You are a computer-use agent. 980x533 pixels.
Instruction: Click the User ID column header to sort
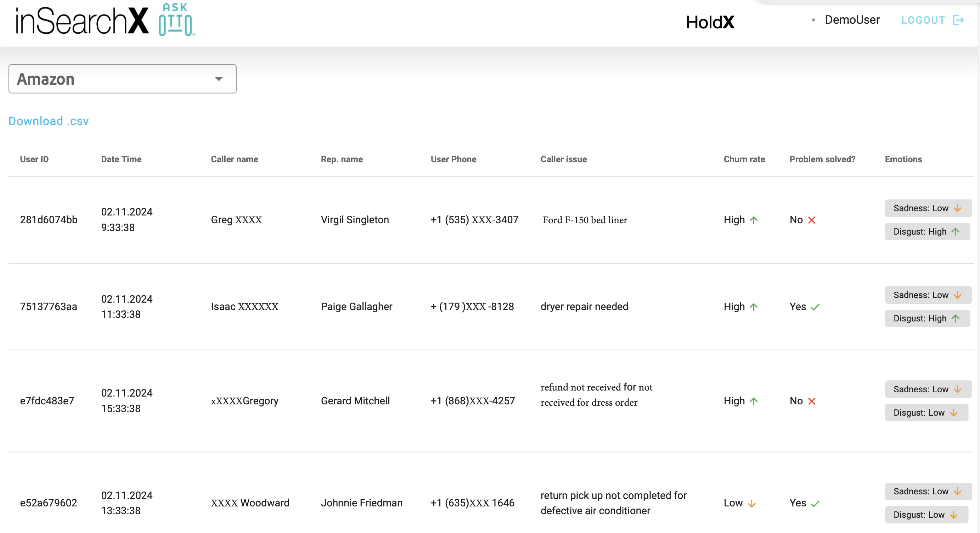34,159
